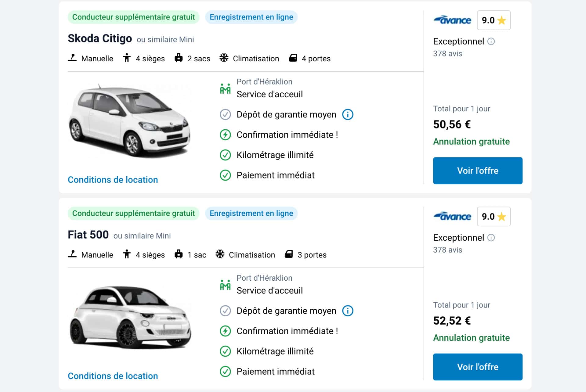Click the 9.0 star rating badge on Skoda Citigo
This screenshot has height=392, width=586.
pos(494,20)
